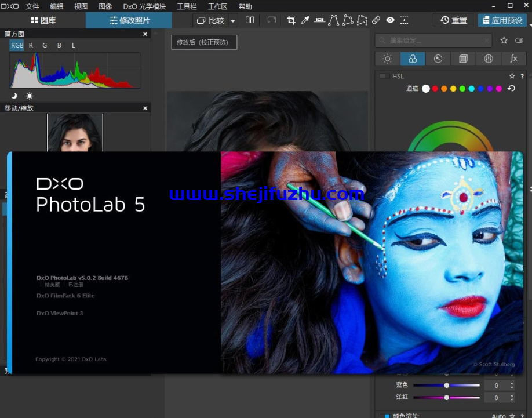Viewport: 532px width, 418px height.
Task: Open the DxO 光学模块 menu
Action: point(144,6)
